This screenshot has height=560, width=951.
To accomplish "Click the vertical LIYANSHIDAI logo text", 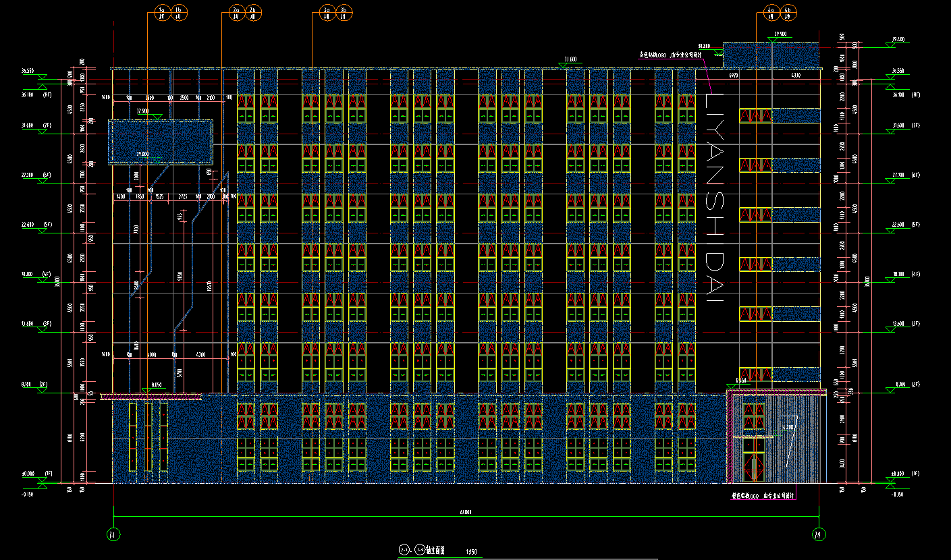I will [715, 196].
